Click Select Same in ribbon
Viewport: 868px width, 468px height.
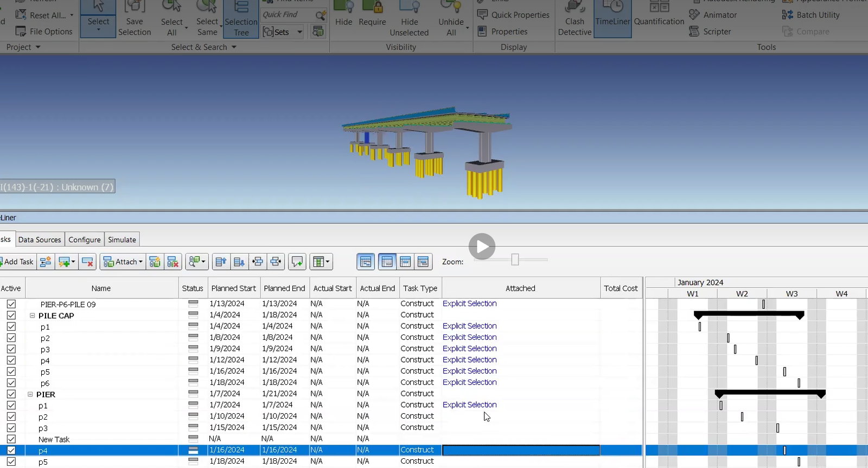pyautogui.click(x=207, y=20)
